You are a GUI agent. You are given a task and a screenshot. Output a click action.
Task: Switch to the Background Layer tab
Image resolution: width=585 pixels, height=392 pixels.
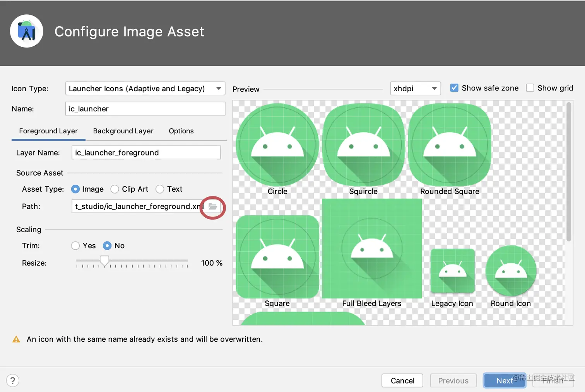point(123,131)
